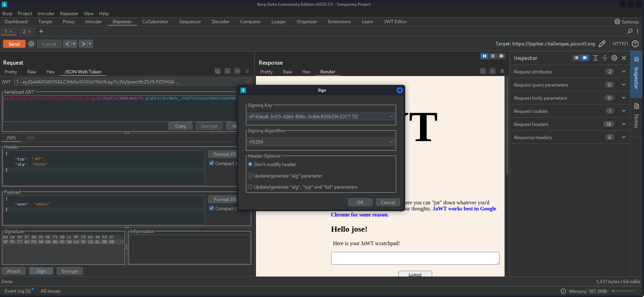Screen dimensions: 644x297
Task: Click the Encrypt button
Action: 70,271
